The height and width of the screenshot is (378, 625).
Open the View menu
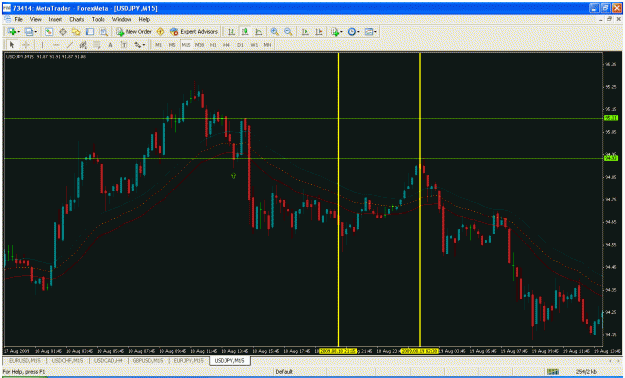35,19
